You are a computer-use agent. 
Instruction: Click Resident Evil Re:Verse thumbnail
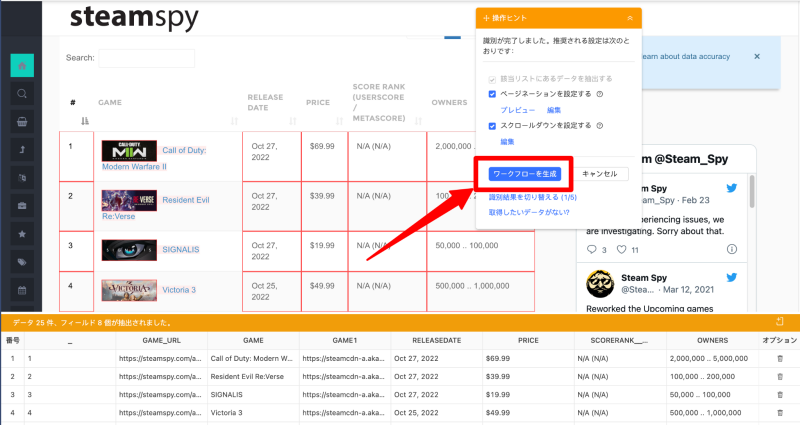click(x=129, y=201)
